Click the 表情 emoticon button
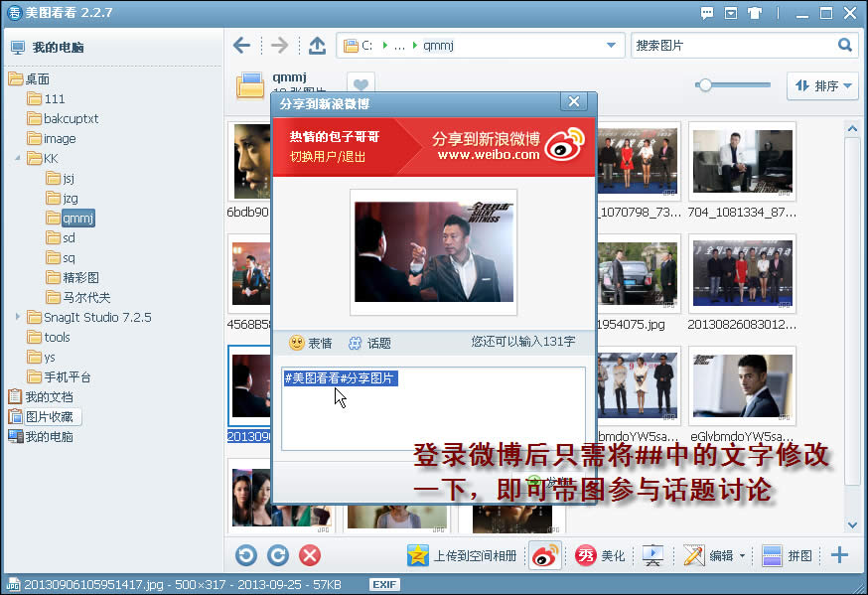This screenshot has width=868, height=595. tap(311, 343)
